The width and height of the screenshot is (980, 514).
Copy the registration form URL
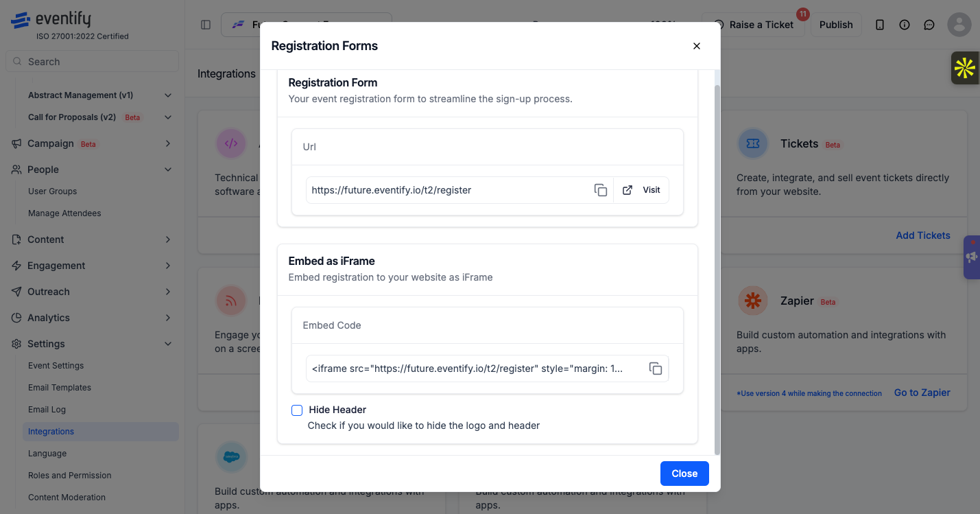601,190
